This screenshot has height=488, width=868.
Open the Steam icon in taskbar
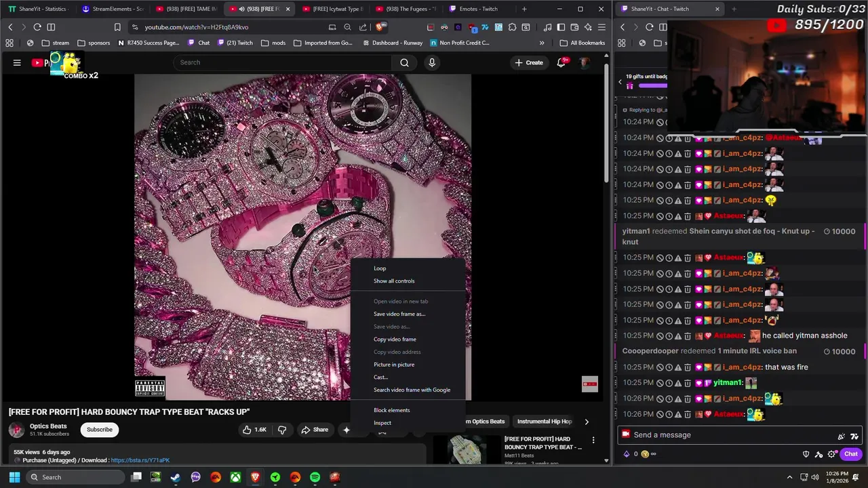click(176, 477)
